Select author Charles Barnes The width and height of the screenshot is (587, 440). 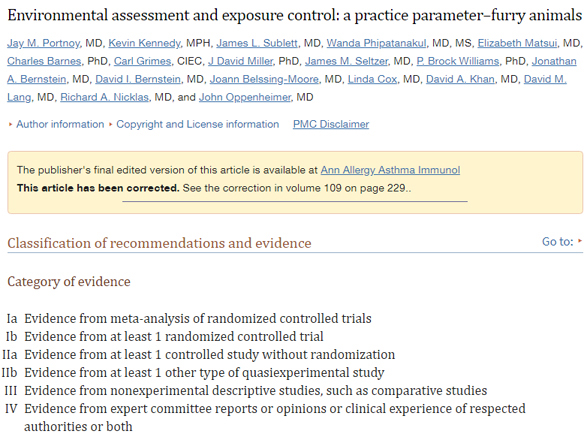tap(44, 61)
